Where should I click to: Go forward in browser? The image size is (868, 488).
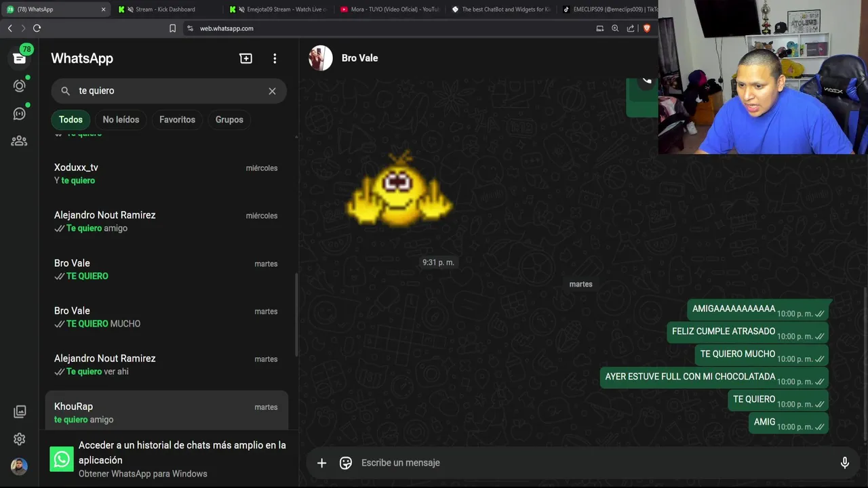tap(23, 28)
